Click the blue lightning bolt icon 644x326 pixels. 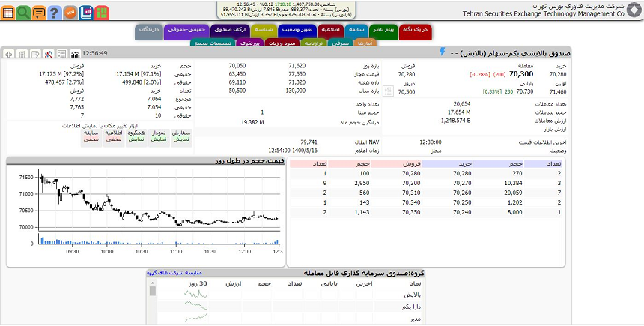pos(442,52)
